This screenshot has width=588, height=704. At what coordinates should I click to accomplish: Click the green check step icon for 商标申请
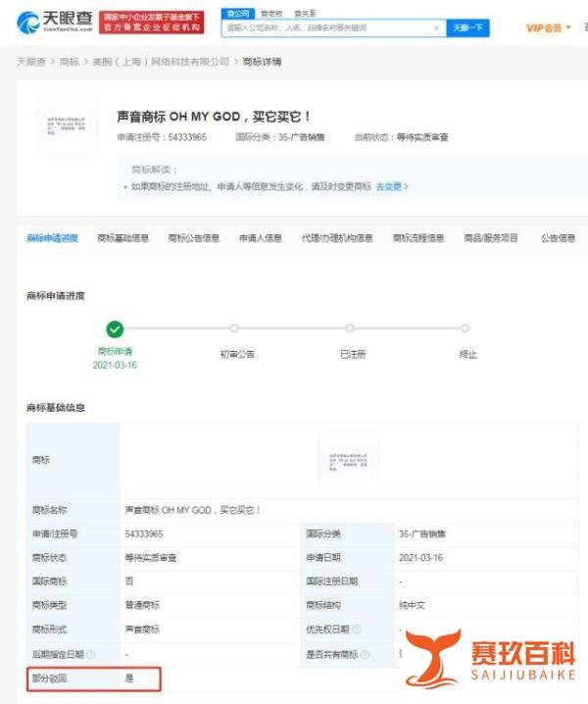pyautogui.click(x=115, y=329)
